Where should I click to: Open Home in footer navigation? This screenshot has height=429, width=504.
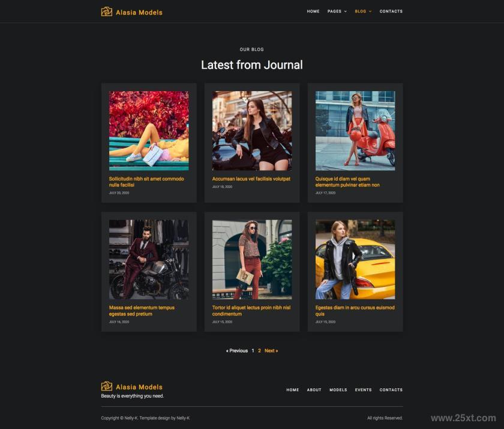(293, 390)
